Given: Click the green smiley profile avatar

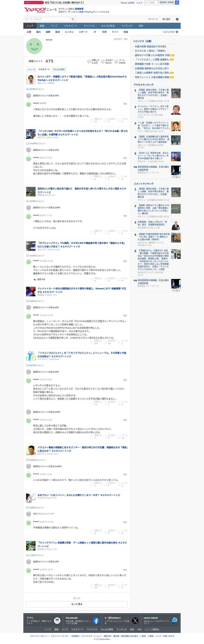Looking at the screenshot, I should pos(34,46).
